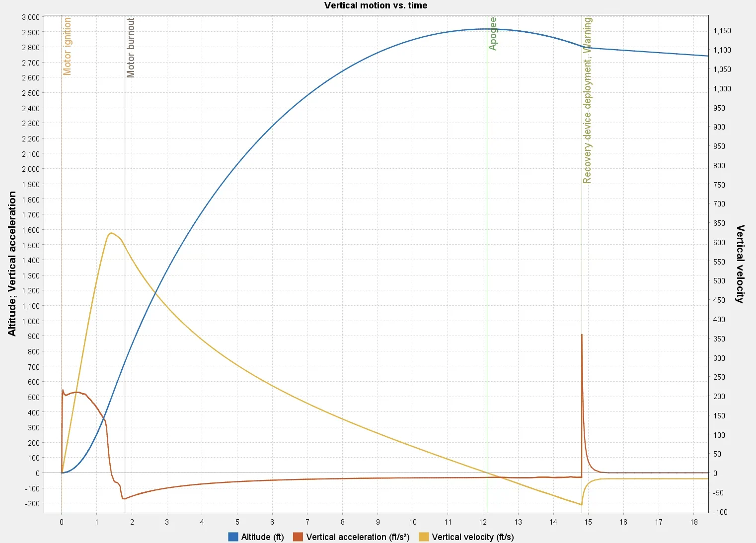Click the 1,500 tick on left axis
The image size is (756, 543).
31,245
